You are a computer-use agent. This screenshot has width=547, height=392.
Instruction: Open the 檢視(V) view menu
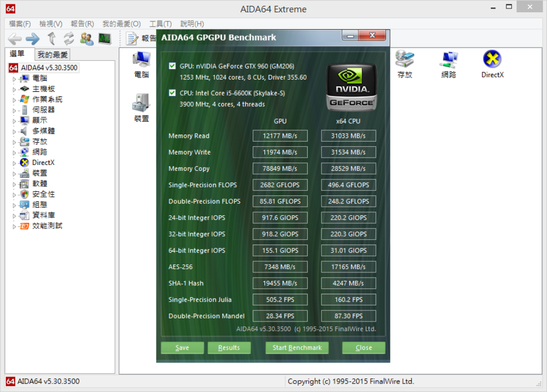(x=51, y=23)
